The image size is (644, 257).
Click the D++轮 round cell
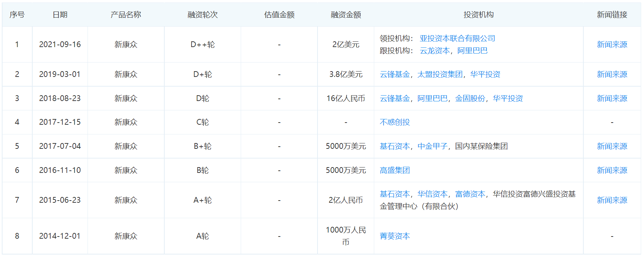[x=203, y=45]
